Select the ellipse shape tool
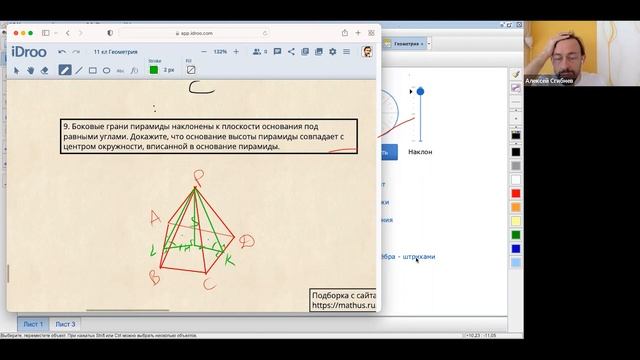 pyautogui.click(x=107, y=70)
